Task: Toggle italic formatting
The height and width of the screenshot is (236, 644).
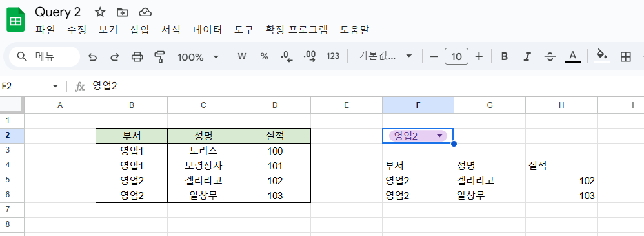Action: point(527,56)
